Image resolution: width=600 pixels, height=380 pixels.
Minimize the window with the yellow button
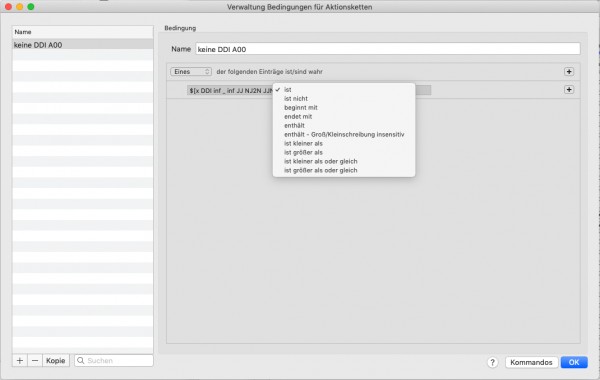click(x=20, y=7)
